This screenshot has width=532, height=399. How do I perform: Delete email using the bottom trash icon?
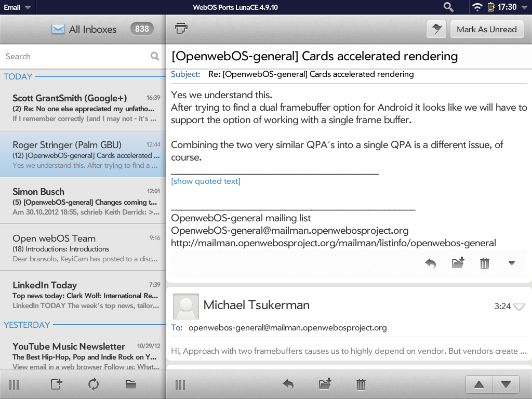click(361, 384)
